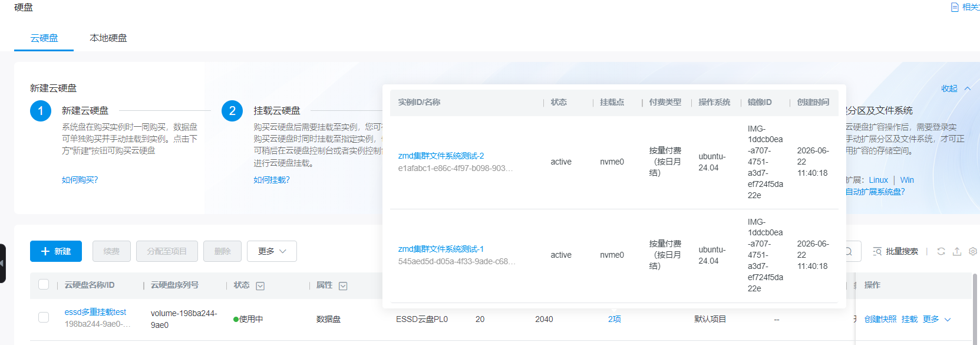This screenshot has height=345, width=980.
Task: Click the 分配至项目 button
Action: (167, 251)
